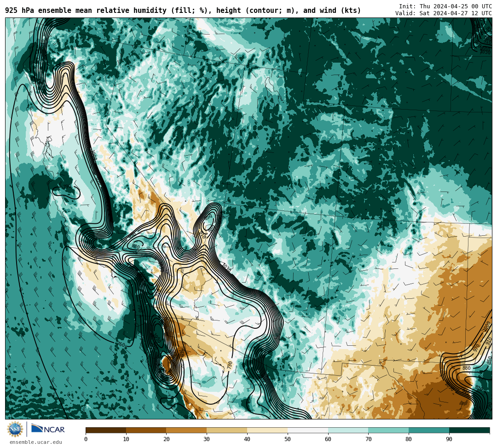Click the 925 hPa map title text
The height and width of the screenshot is (448, 497).
183,11
